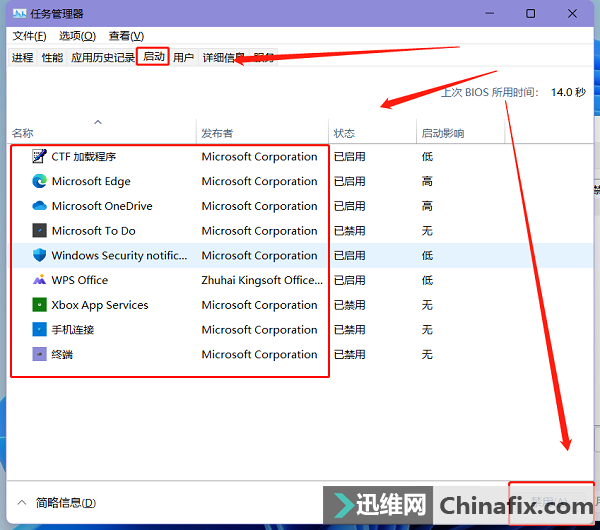Select the Windows Security notific... row name
Screen dimensions: 600x530
coord(119,255)
